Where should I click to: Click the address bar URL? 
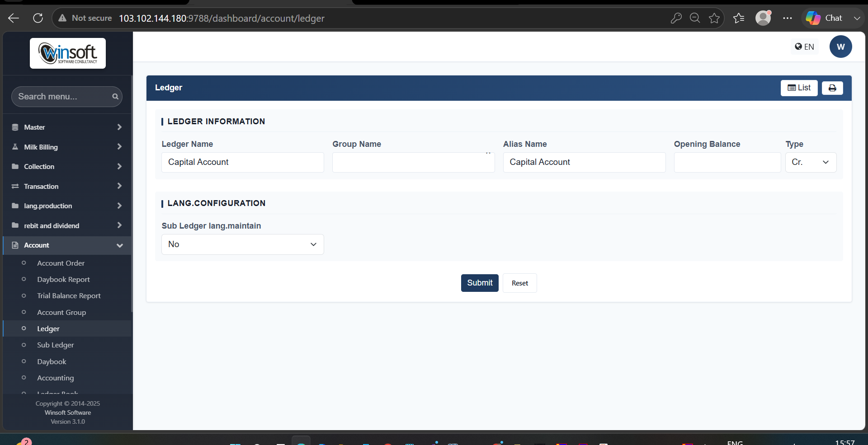pos(222,18)
